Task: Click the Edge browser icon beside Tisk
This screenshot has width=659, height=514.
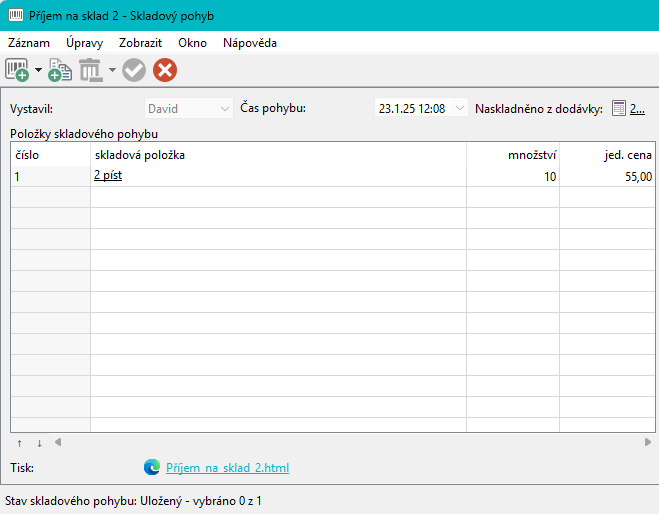Action: click(x=152, y=467)
